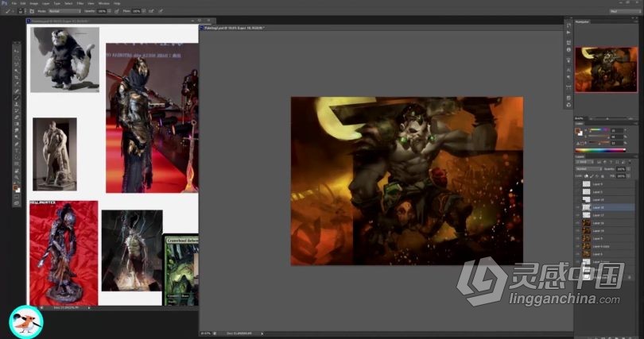Open layer Fill arrow in Layers panel
The image size is (644, 339).
coord(628,176)
